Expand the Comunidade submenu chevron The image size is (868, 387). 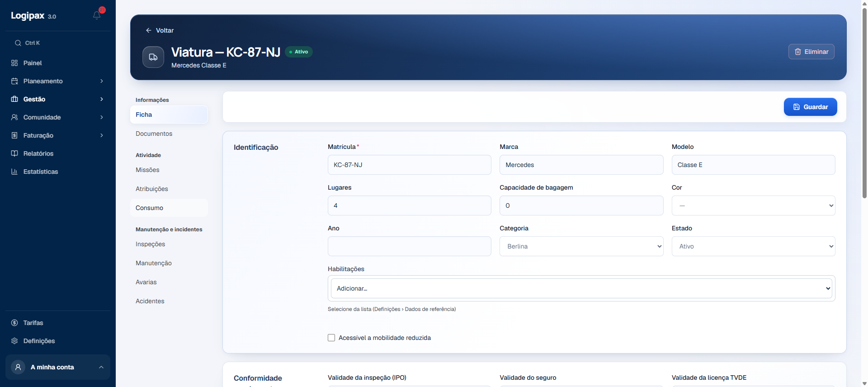(102, 117)
